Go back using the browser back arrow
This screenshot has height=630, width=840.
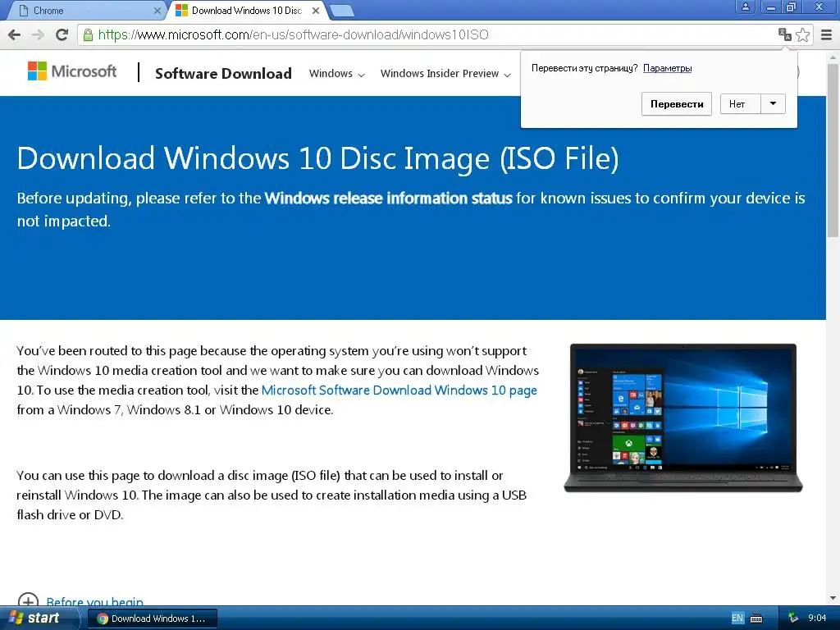15,34
